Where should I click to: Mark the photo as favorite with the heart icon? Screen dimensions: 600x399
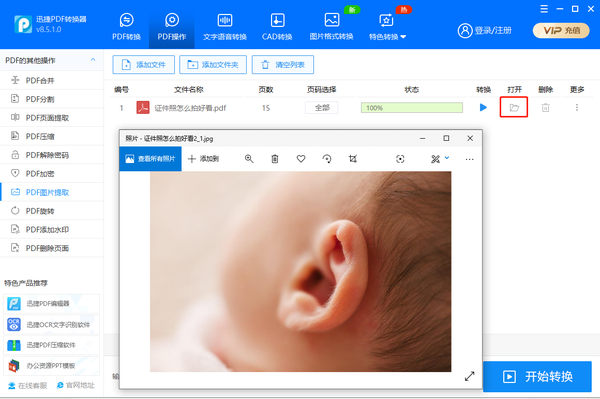coord(301,159)
